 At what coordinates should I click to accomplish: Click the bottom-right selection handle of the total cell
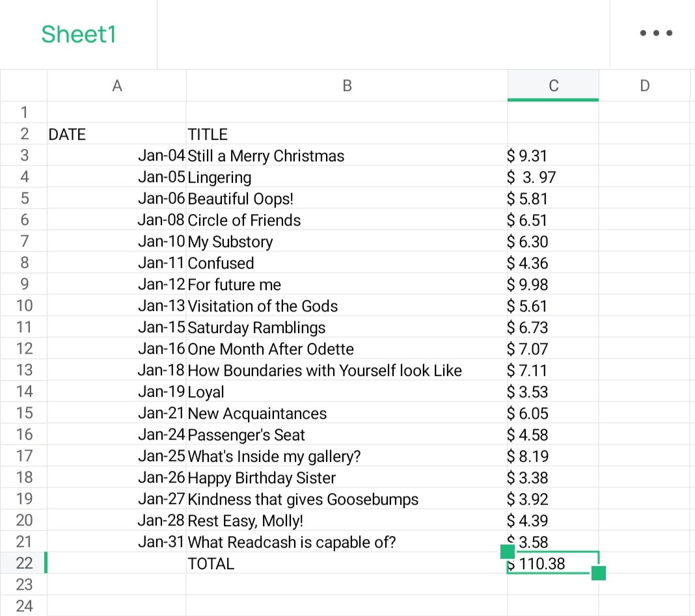pyautogui.click(x=599, y=573)
